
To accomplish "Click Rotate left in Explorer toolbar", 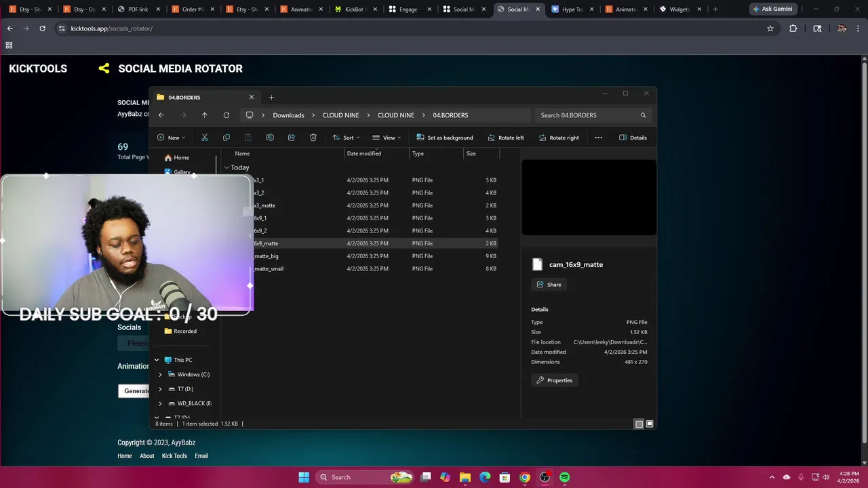I will (506, 138).
